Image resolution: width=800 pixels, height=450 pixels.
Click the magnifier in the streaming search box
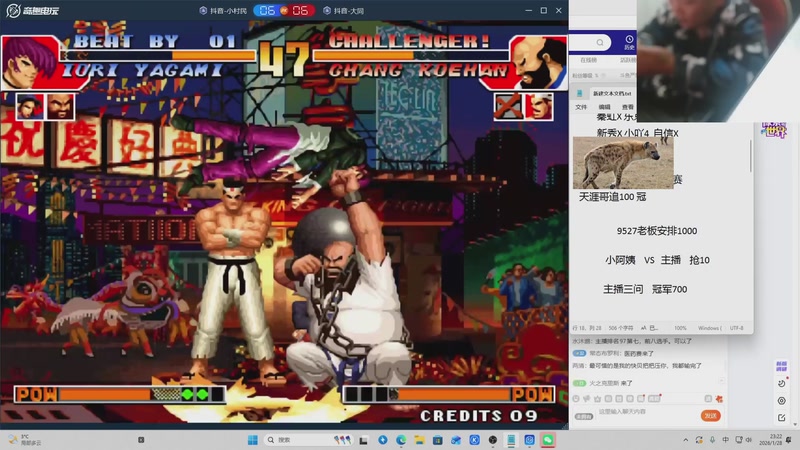pos(600,42)
